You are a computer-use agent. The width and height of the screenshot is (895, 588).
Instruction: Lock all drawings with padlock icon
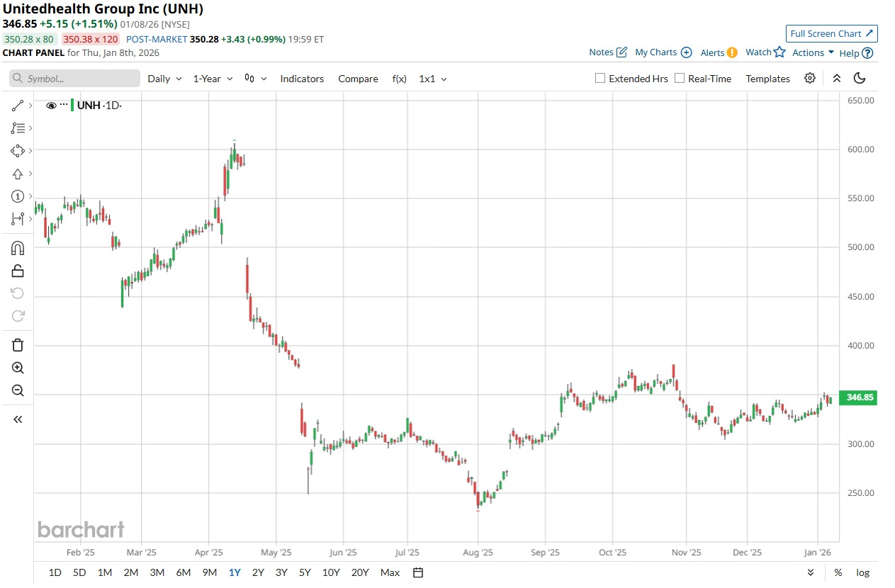tap(18, 271)
